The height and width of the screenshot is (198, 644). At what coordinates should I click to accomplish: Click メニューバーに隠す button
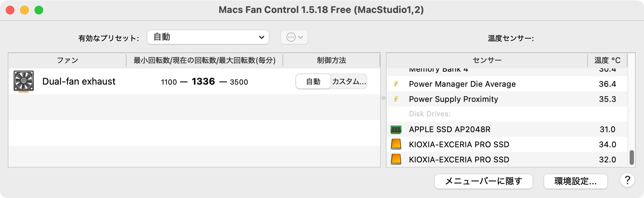tap(483, 181)
